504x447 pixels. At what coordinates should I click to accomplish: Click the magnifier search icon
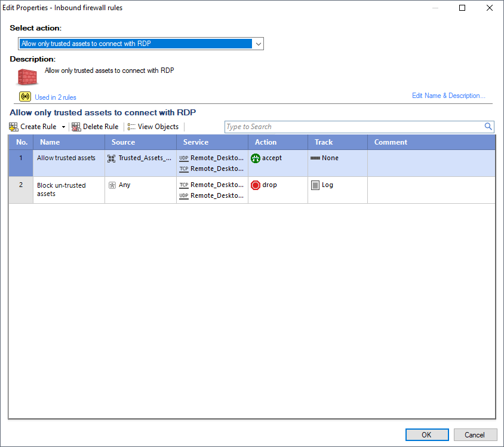pyautogui.click(x=488, y=127)
